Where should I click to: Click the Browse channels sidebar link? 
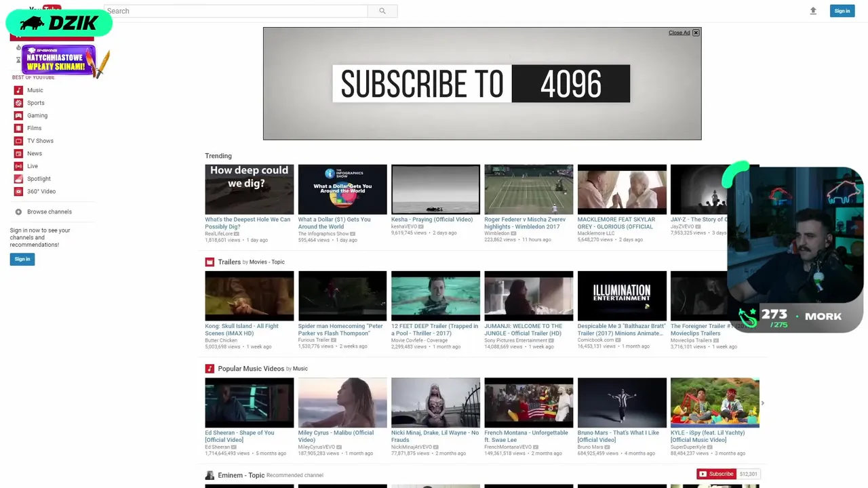pos(50,212)
